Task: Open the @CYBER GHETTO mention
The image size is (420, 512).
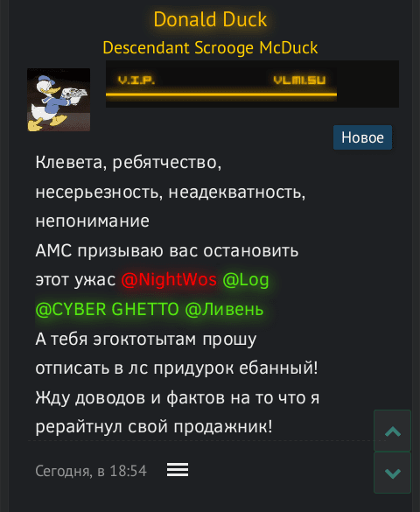Action: pos(108,309)
